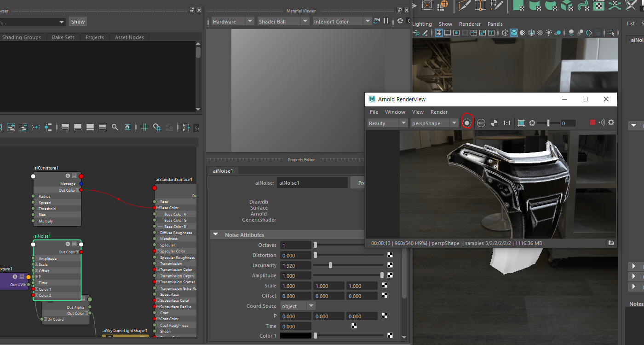Open File menu in Arnold RenderView
Image resolution: width=644 pixels, height=345 pixels.
(x=374, y=112)
